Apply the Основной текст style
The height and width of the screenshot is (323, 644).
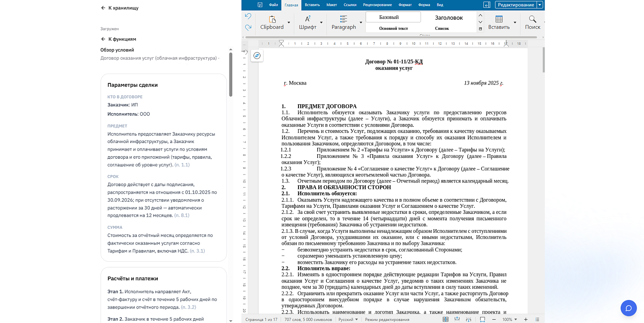click(x=393, y=28)
